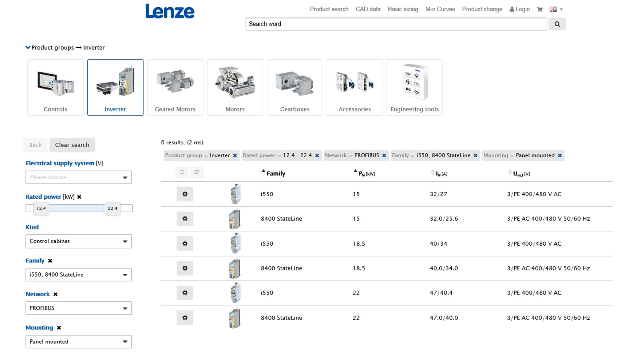The height and width of the screenshot is (364, 637).
Task: Open the Electrical supply system dropdown
Action: [78, 177]
